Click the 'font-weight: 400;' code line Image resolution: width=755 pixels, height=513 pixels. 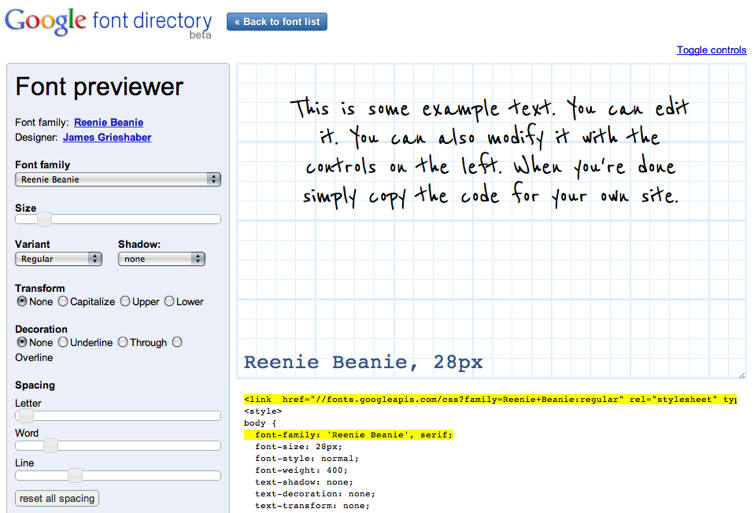click(x=301, y=470)
